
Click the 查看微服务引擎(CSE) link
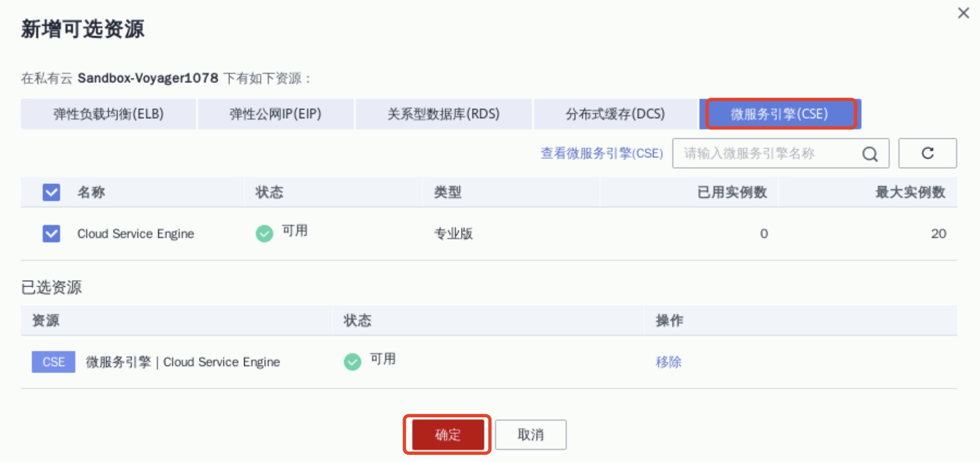601,153
